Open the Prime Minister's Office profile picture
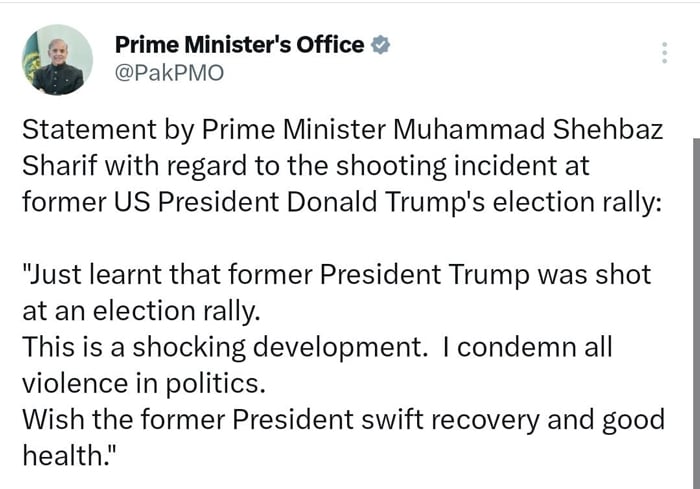The height and width of the screenshot is (489, 700). [58, 59]
